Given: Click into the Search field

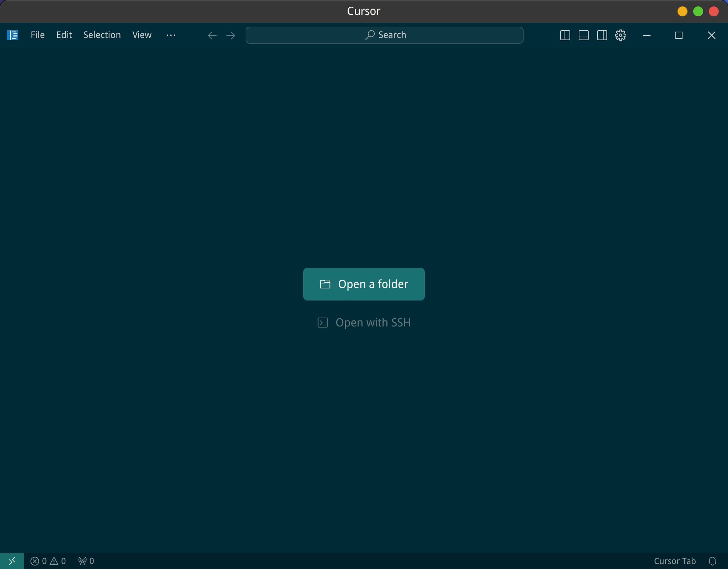Looking at the screenshot, I should 384,35.
